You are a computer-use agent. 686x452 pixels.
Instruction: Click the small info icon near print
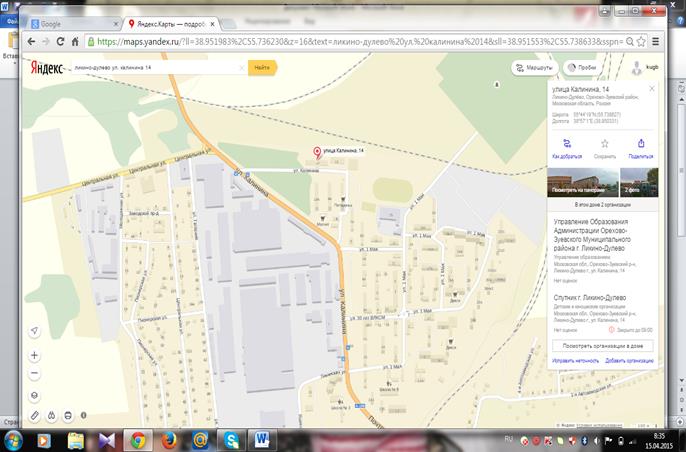84,415
